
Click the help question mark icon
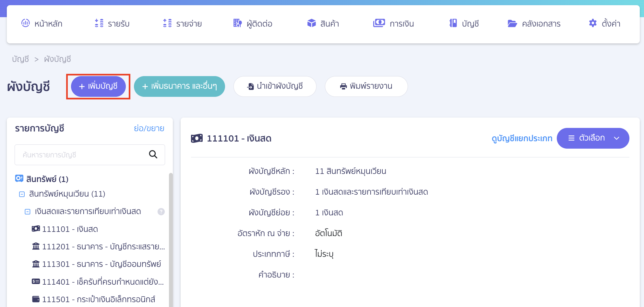(x=161, y=211)
